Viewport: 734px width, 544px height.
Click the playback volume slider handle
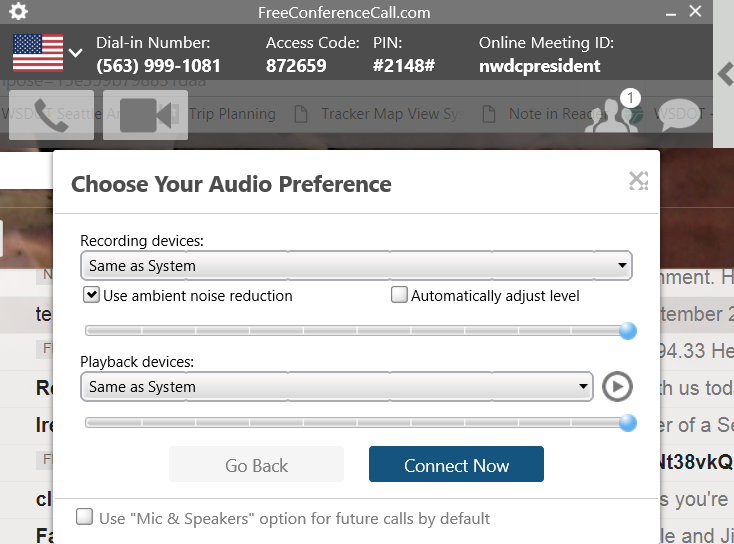click(x=628, y=423)
